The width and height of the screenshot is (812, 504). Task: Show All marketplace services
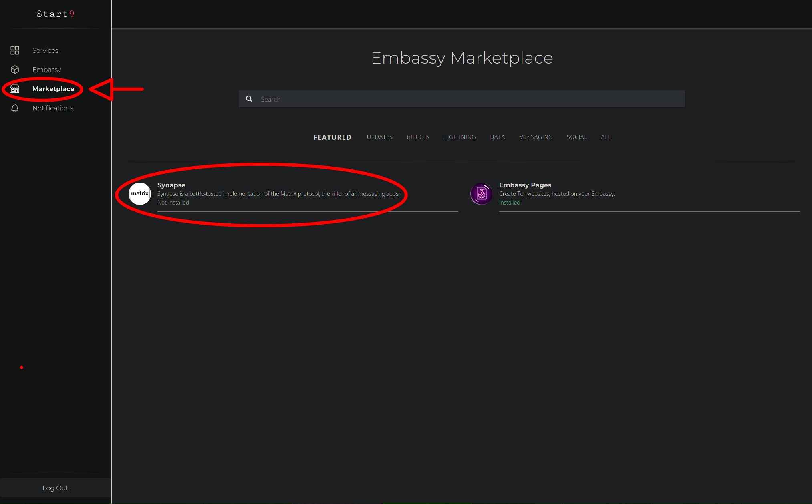606,137
